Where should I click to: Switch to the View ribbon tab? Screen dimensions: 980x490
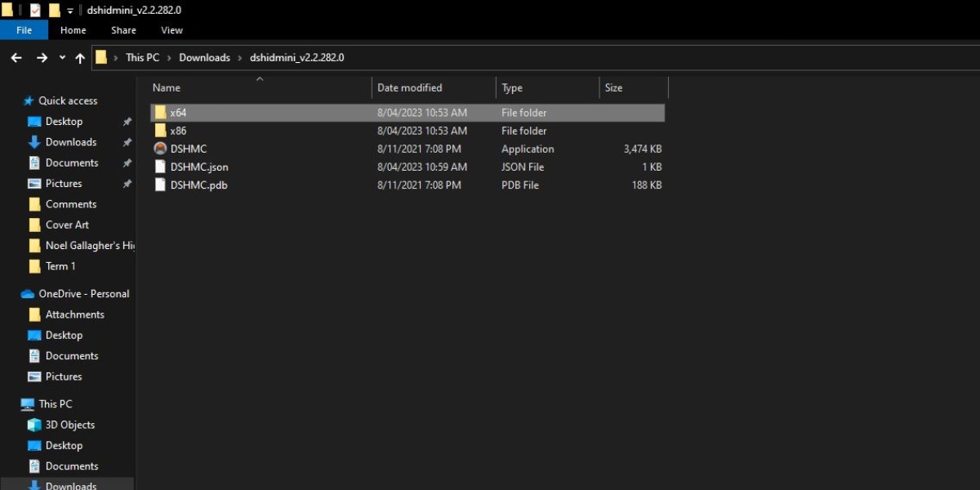171,30
